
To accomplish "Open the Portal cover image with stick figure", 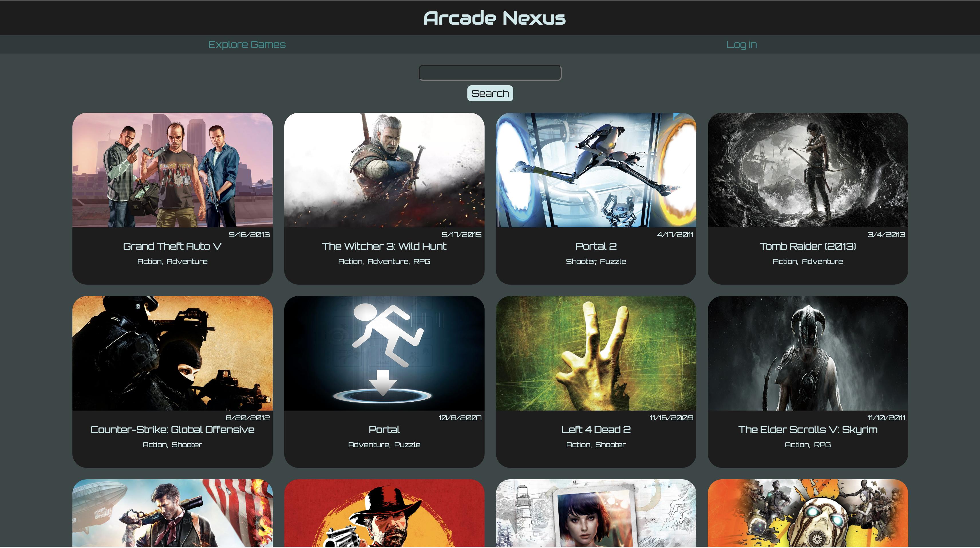I will pyautogui.click(x=384, y=353).
